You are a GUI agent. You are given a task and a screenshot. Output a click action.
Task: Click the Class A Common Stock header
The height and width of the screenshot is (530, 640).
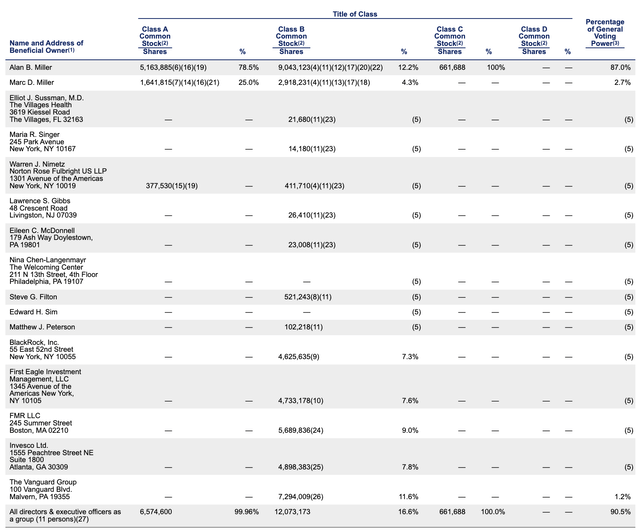[x=155, y=36]
